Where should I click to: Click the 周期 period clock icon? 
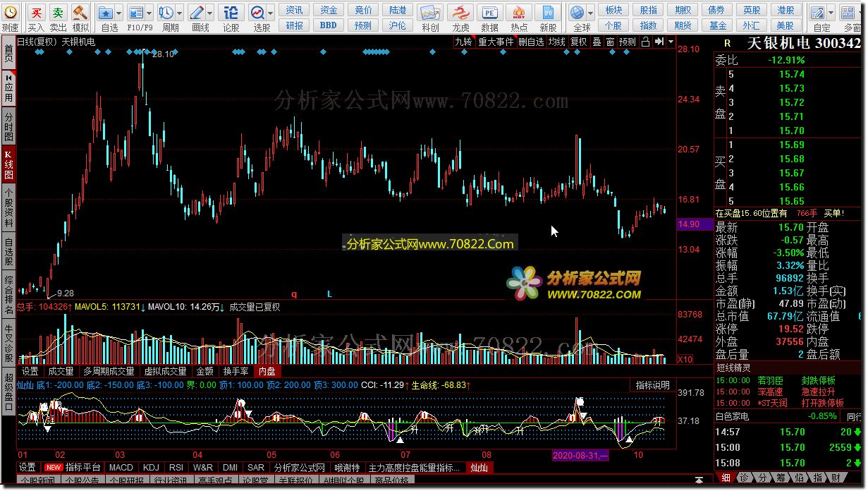click(166, 13)
